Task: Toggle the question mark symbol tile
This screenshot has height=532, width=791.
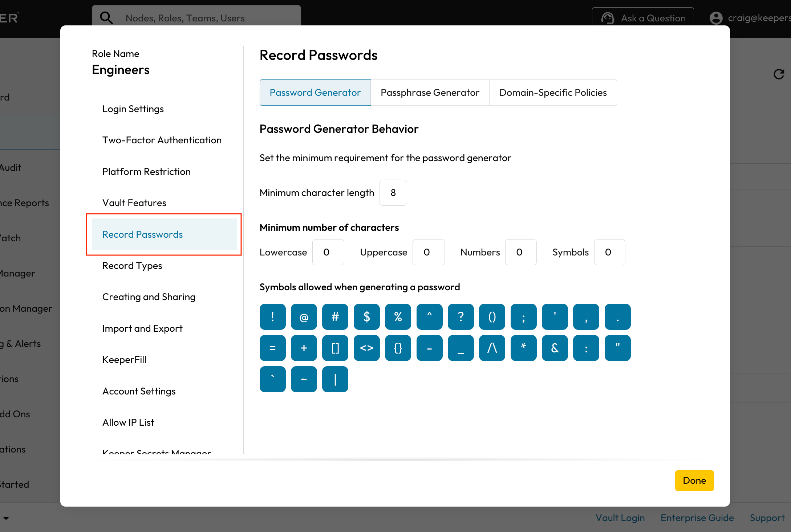Action: click(x=461, y=317)
